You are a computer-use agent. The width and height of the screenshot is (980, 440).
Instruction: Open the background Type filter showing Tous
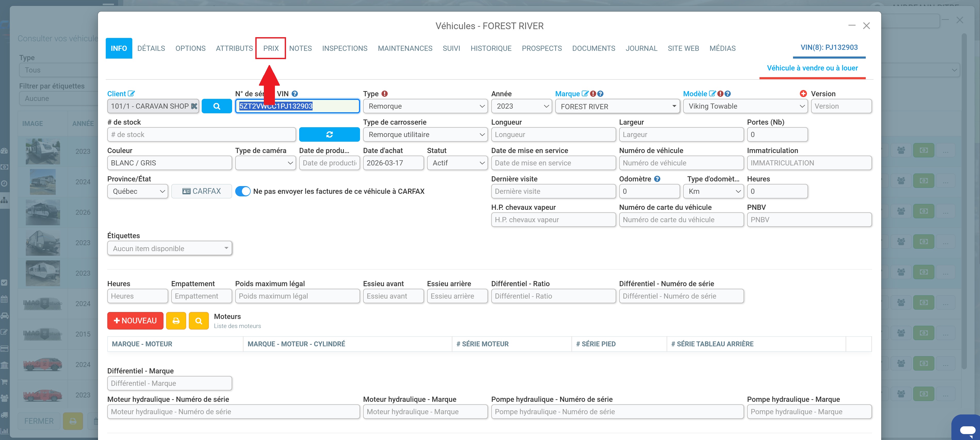coord(59,70)
